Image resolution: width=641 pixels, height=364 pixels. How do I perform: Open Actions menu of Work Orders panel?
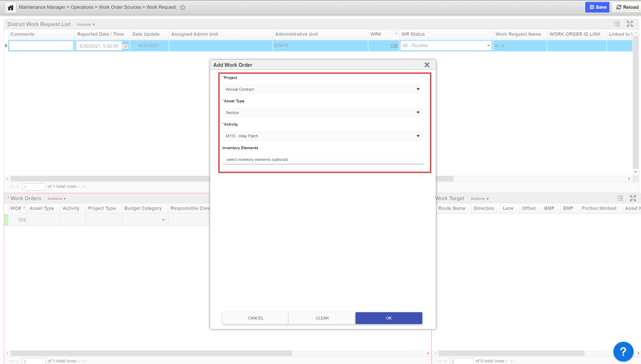point(56,199)
